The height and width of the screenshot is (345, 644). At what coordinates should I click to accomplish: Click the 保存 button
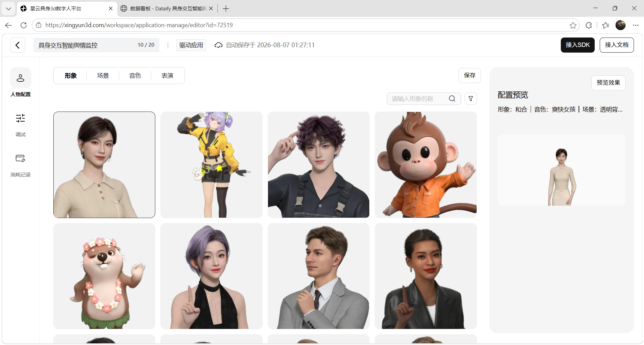tap(470, 75)
